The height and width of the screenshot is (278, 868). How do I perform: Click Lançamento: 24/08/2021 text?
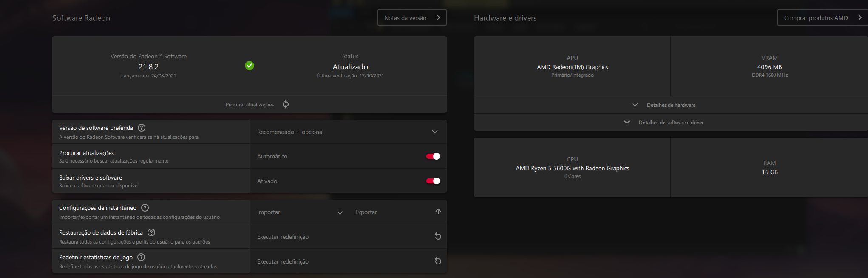[x=148, y=76]
